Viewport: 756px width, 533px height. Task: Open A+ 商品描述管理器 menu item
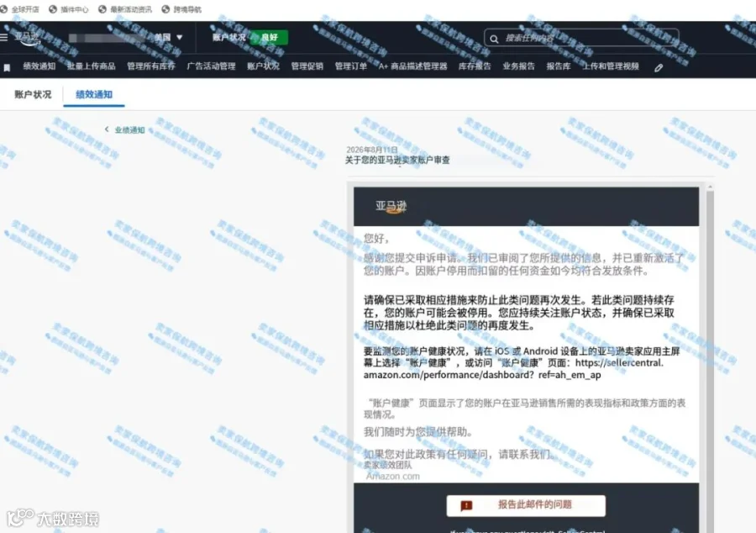[x=412, y=66]
